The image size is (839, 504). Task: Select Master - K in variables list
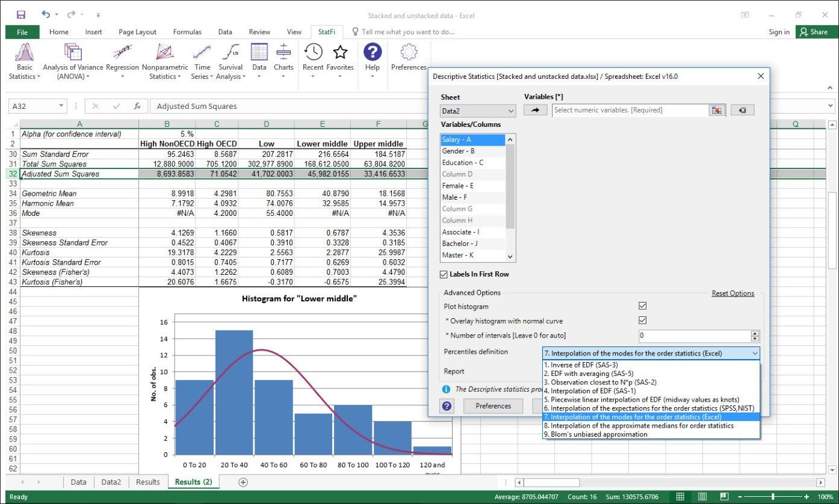coord(473,255)
